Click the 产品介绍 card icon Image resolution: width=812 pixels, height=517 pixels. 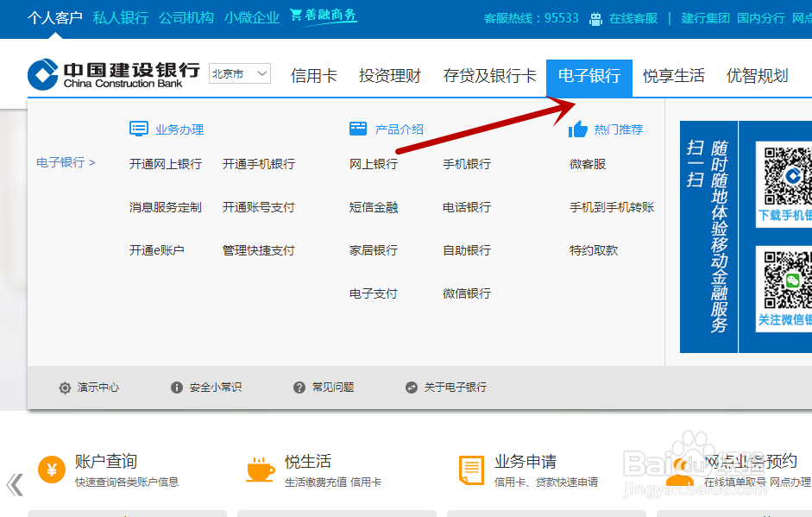(358, 129)
